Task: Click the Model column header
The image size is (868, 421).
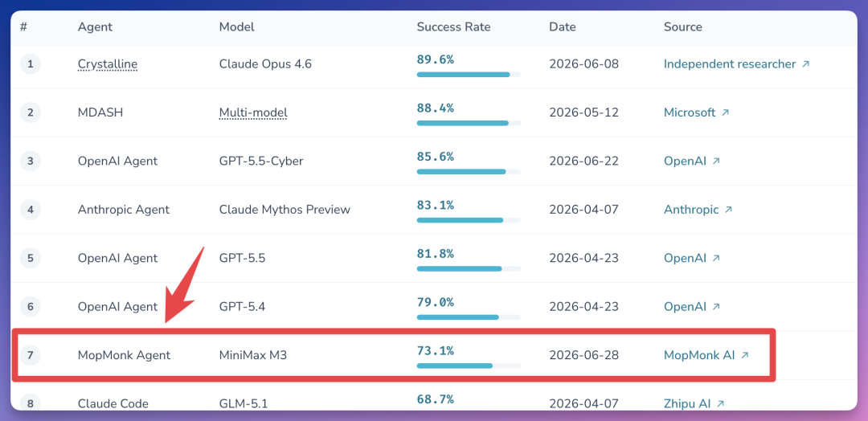Action: point(237,27)
